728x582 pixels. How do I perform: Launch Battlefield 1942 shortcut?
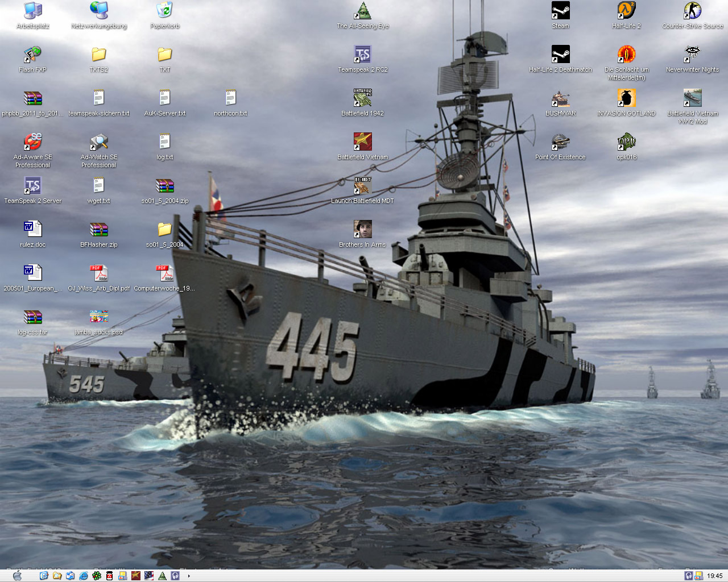coord(363,103)
